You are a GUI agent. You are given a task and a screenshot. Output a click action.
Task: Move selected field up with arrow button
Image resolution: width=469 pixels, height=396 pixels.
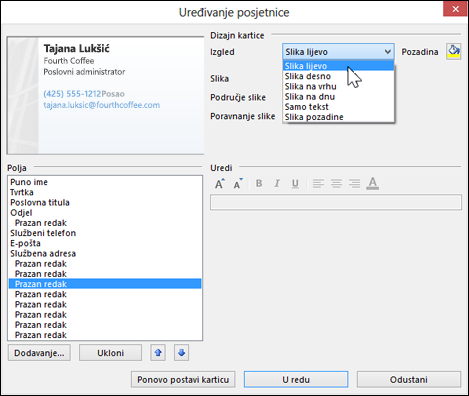point(158,353)
